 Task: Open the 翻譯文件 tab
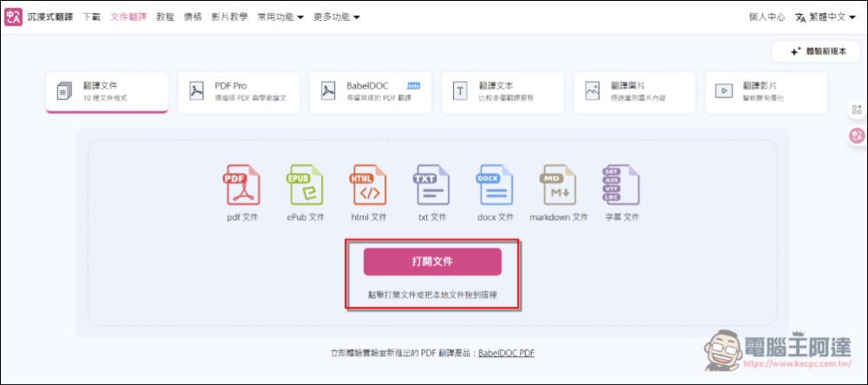(x=107, y=92)
